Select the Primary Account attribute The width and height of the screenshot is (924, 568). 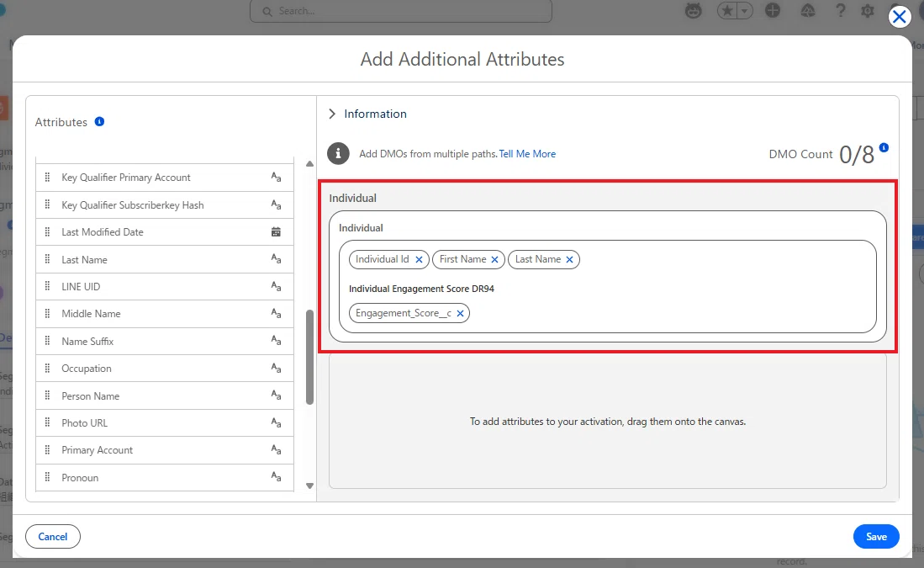[165, 450]
